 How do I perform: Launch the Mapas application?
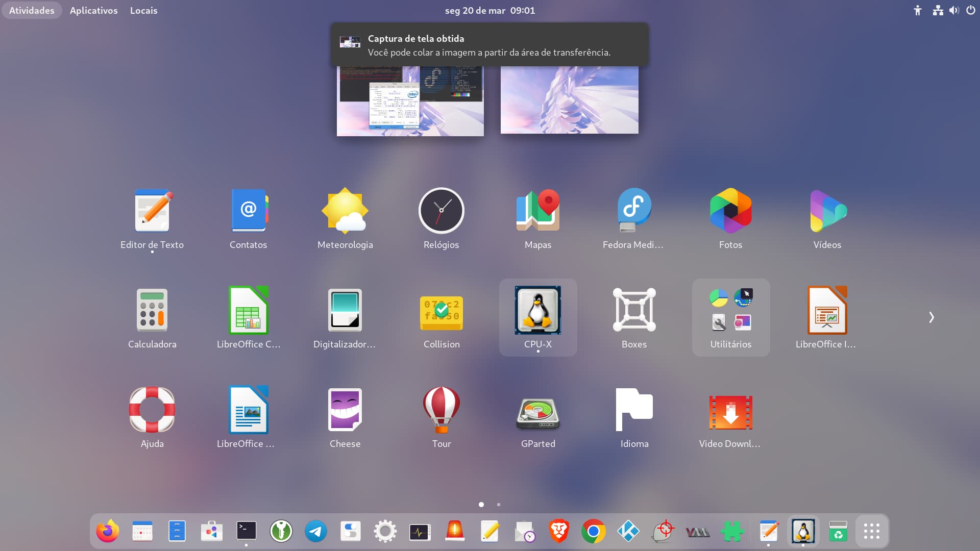538,218
